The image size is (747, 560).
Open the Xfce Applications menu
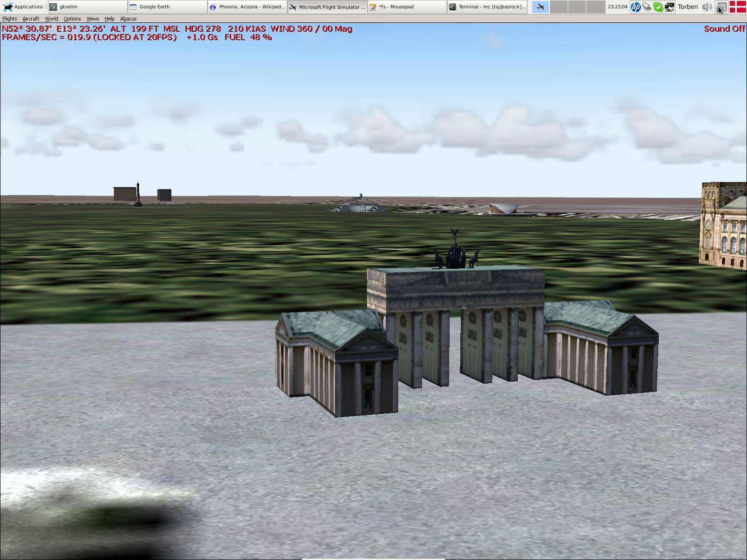click(23, 7)
